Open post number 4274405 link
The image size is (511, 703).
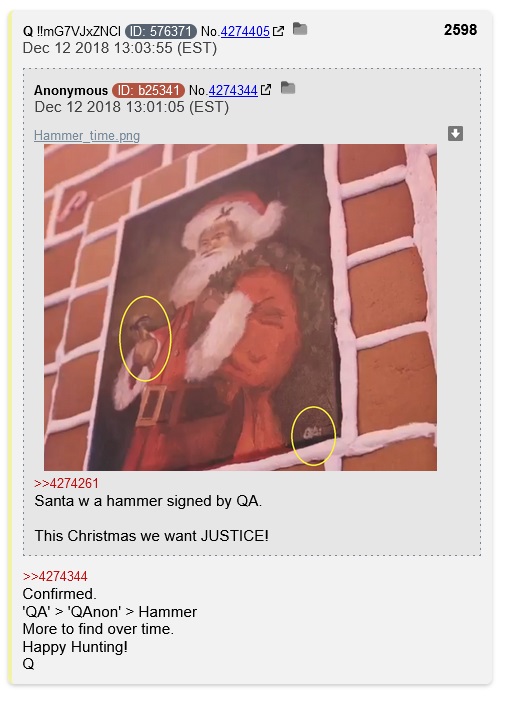tap(245, 31)
